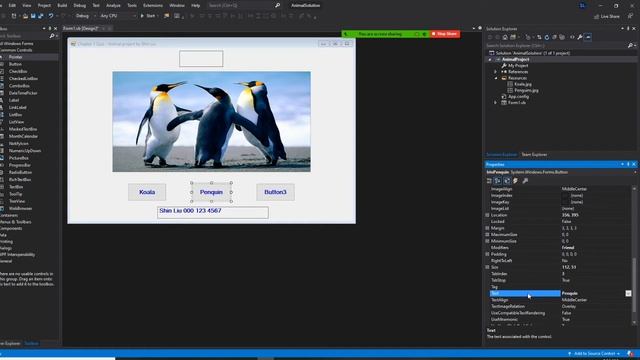Select RadioButton in the Toolbox
Screen dimensions: 640x360
(x=20, y=172)
